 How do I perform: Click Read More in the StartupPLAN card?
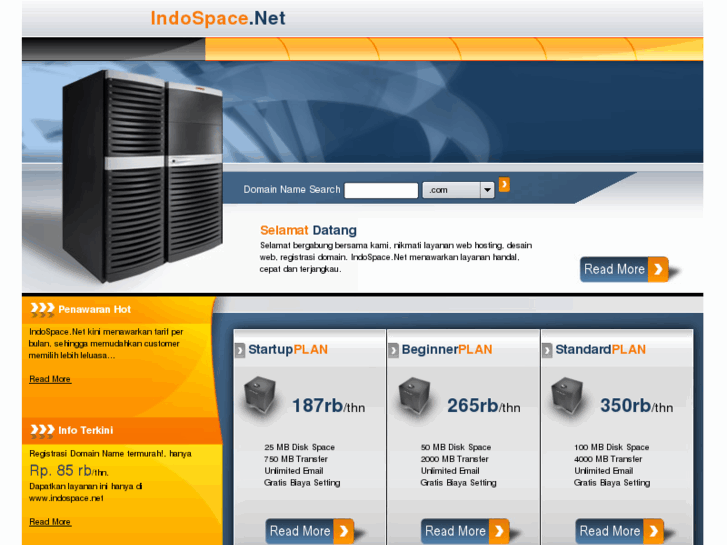tap(310, 531)
